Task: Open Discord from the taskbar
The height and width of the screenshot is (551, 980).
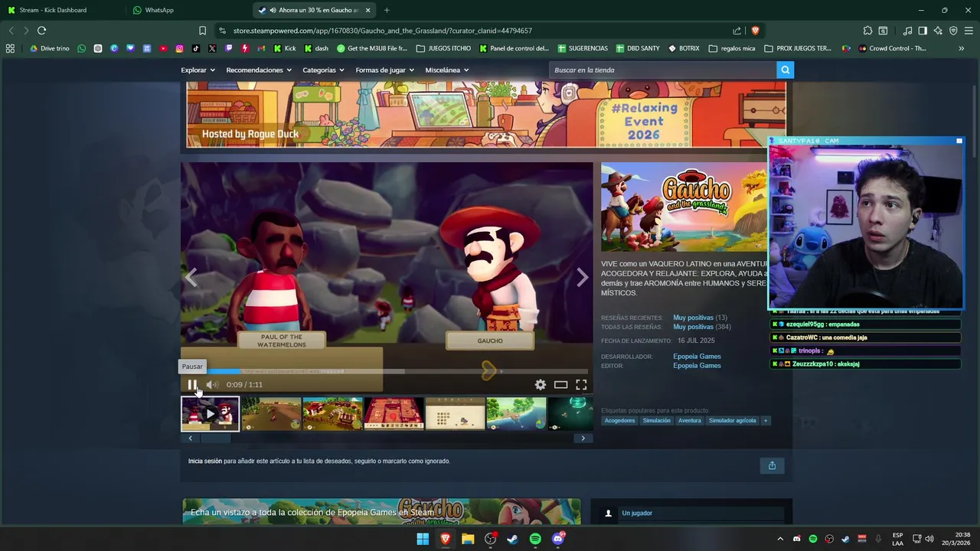Action: [x=558, y=539]
